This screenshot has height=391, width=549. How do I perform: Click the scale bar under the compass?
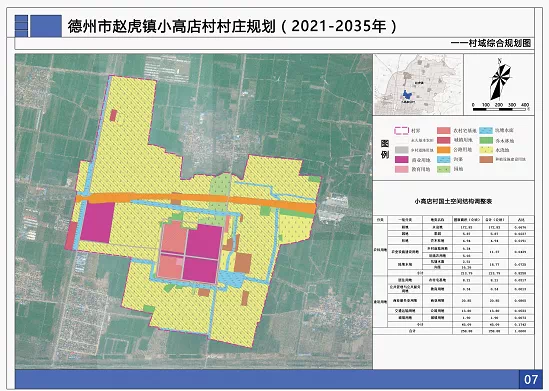click(x=499, y=109)
